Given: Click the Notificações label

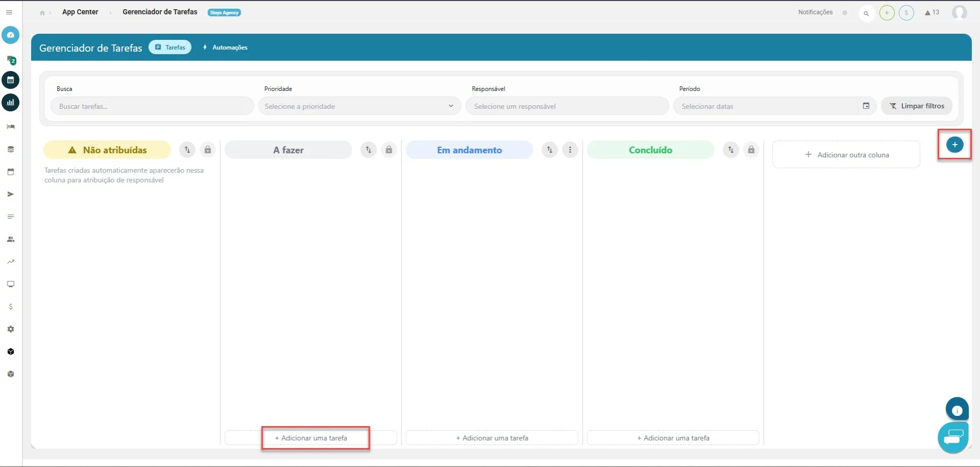Looking at the screenshot, I should click(816, 12).
